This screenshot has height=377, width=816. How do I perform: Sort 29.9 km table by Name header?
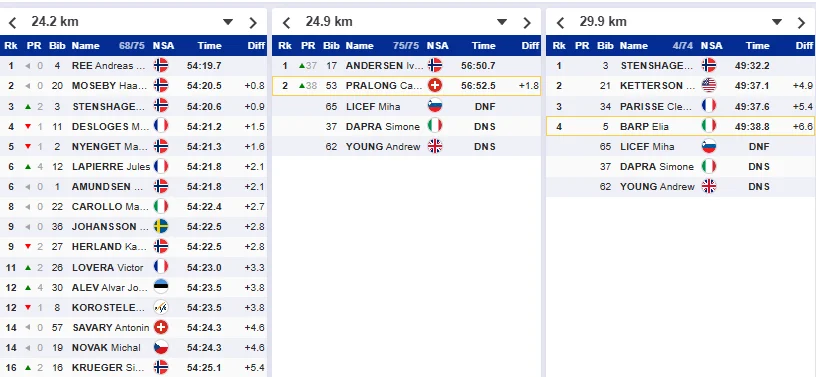coord(633,46)
